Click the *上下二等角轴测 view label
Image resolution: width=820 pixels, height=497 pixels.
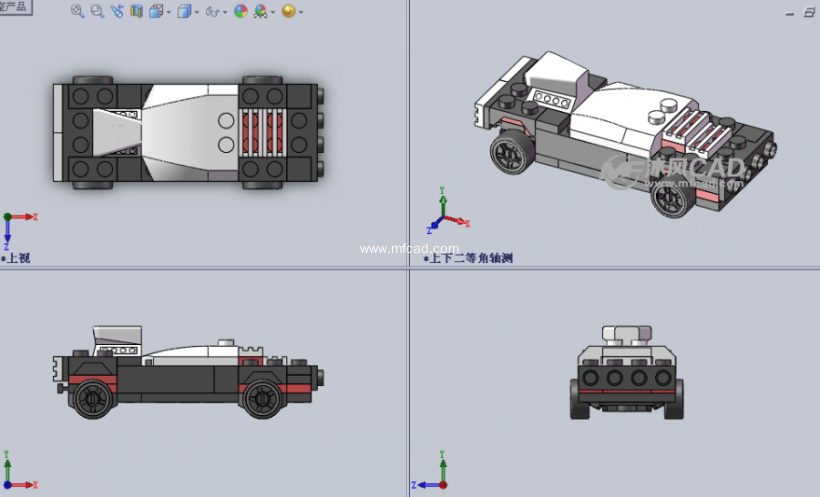coord(469,258)
